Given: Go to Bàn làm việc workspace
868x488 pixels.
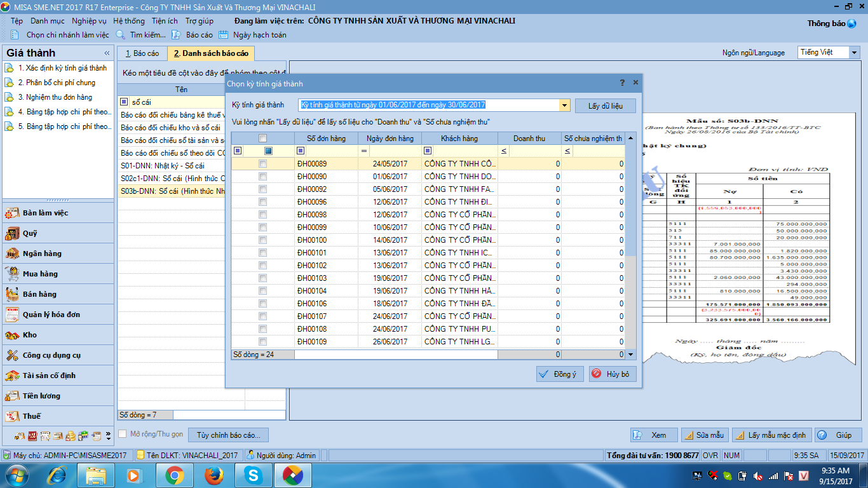Looking at the screenshot, I should tap(58, 213).
